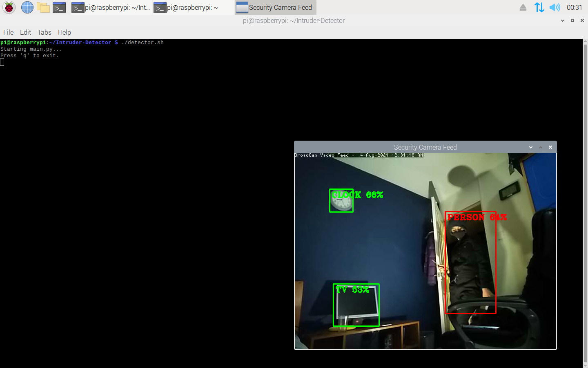Click the Security Camera Feed title bar

[425, 147]
